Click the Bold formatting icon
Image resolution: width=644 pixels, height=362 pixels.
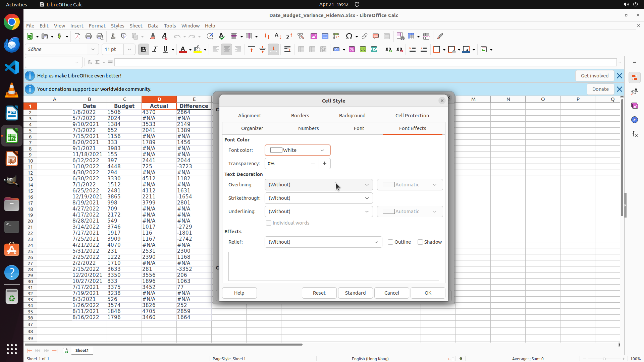(144, 49)
